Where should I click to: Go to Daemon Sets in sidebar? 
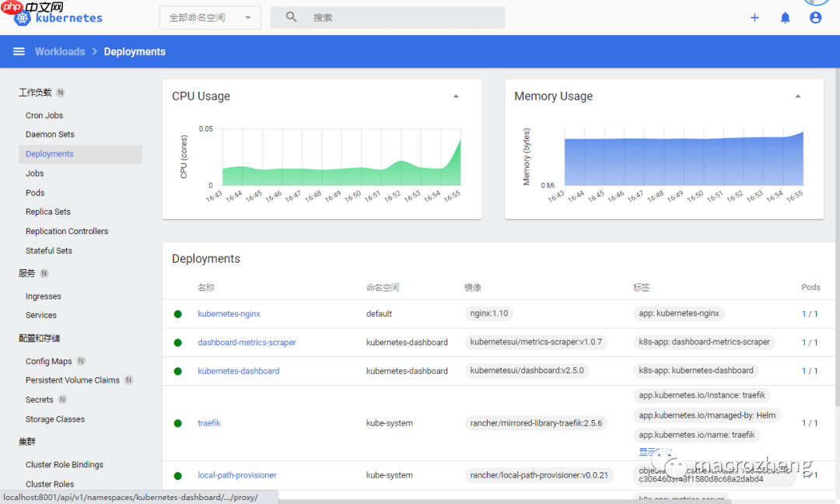(x=50, y=135)
